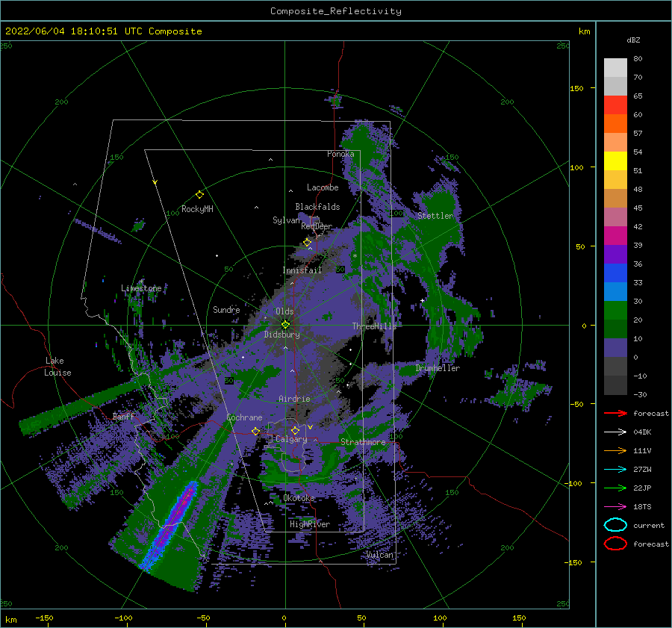Click the Okotoks city label

[299, 498]
